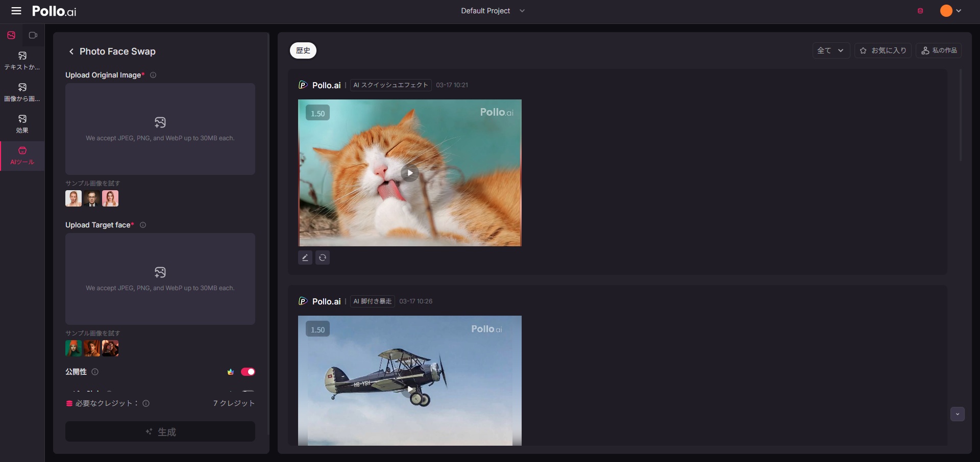Image resolution: width=980 pixels, height=462 pixels.
Task: Click the back arrow next to Photo Face Swap
Action: pyautogui.click(x=71, y=52)
